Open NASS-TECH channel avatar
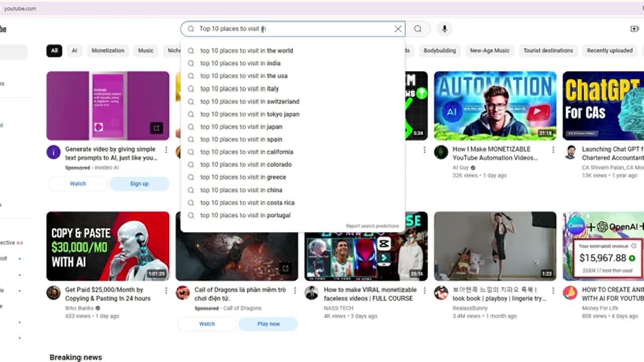 tap(312, 293)
